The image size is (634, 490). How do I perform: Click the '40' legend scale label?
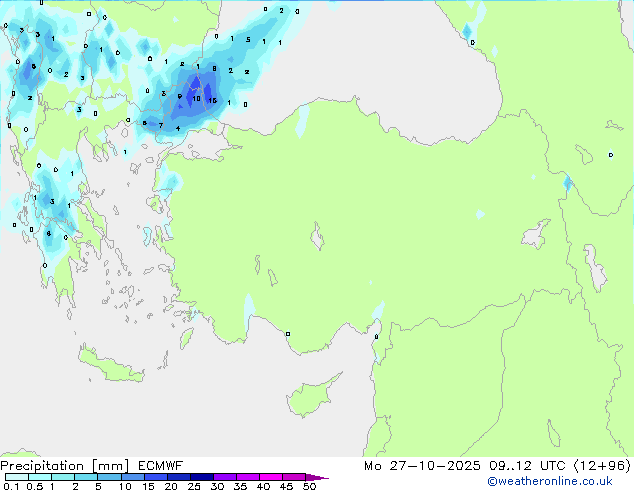[x=263, y=486]
